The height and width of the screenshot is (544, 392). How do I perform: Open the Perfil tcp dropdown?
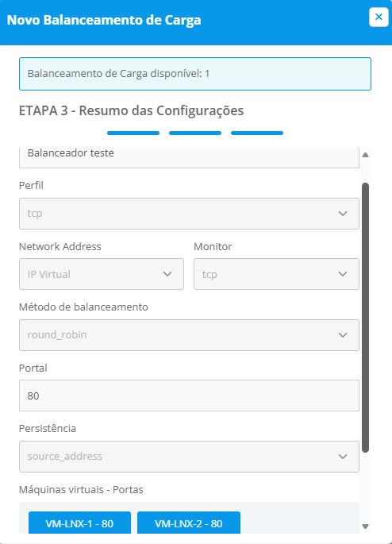pos(189,214)
